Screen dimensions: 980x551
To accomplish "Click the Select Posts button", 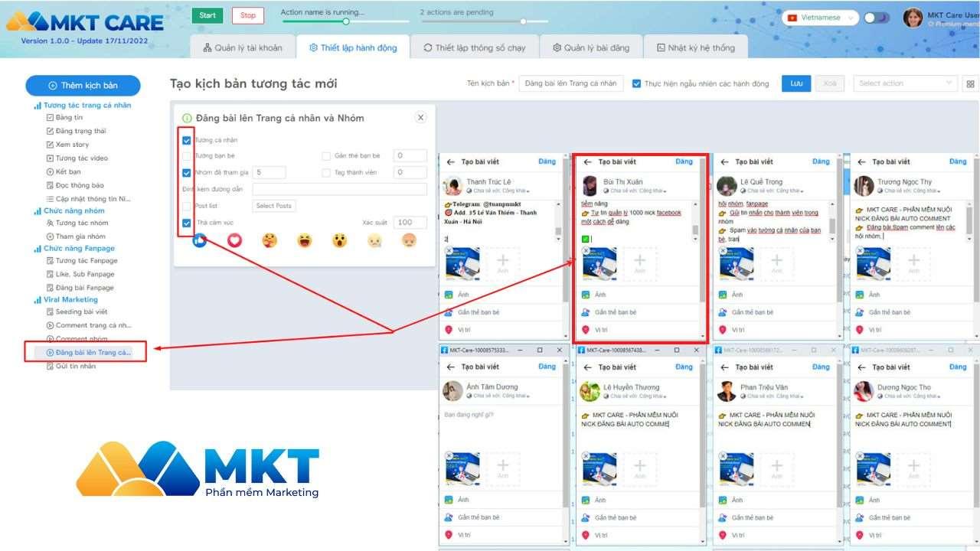I will coord(273,206).
